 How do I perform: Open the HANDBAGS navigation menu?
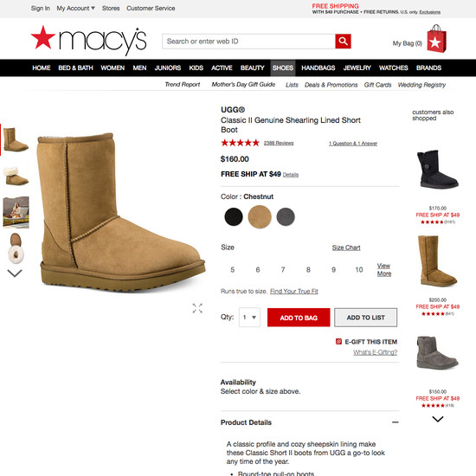[x=318, y=68]
